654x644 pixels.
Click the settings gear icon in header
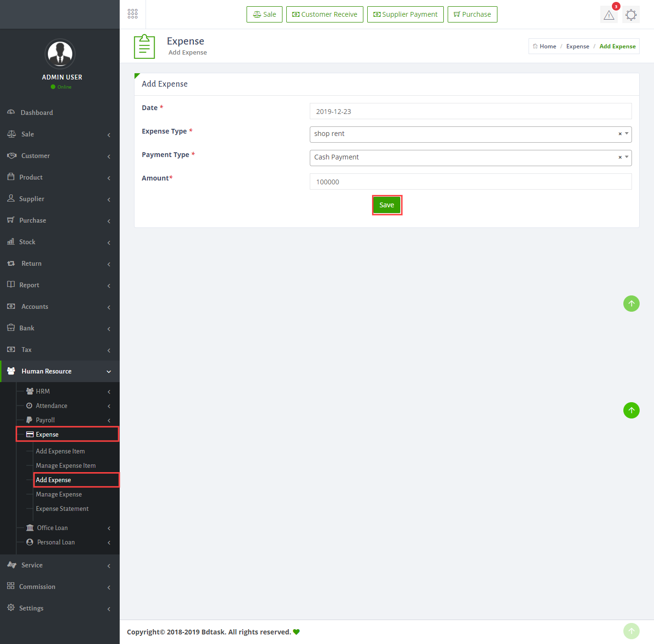(x=631, y=15)
